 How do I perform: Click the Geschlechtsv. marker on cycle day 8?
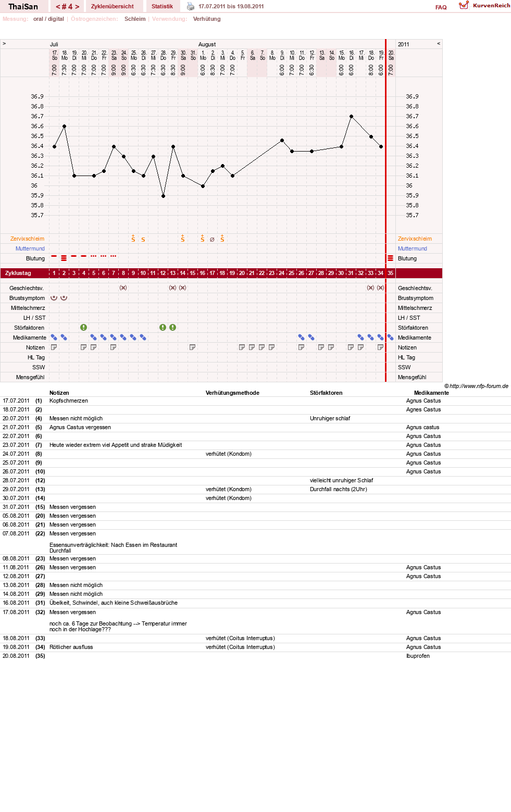click(x=123, y=288)
